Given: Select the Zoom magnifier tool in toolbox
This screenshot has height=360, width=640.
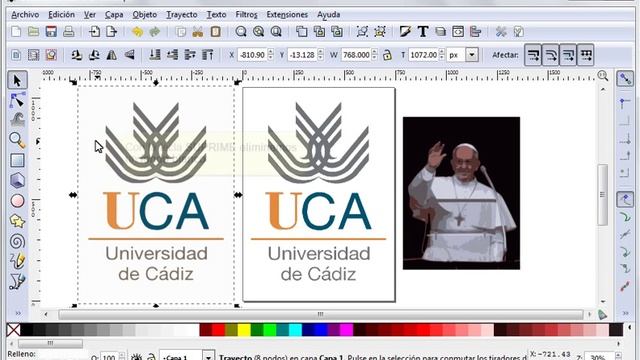Looking at the screenshot, I should click(17, 140).
